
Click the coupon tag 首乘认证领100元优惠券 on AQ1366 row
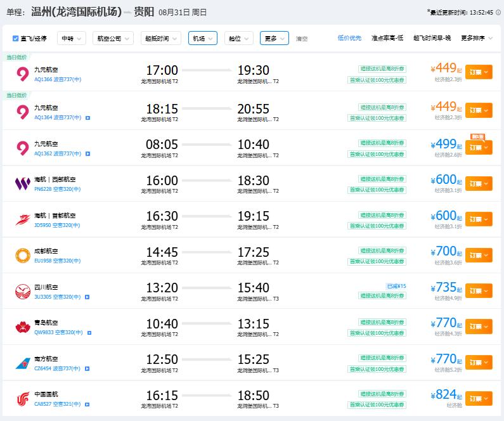(x=377, y=80)
